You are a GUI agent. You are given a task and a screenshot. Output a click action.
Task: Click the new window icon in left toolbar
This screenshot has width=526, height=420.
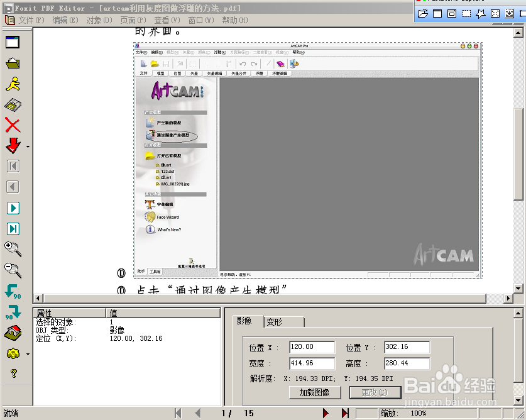[13, 42]
